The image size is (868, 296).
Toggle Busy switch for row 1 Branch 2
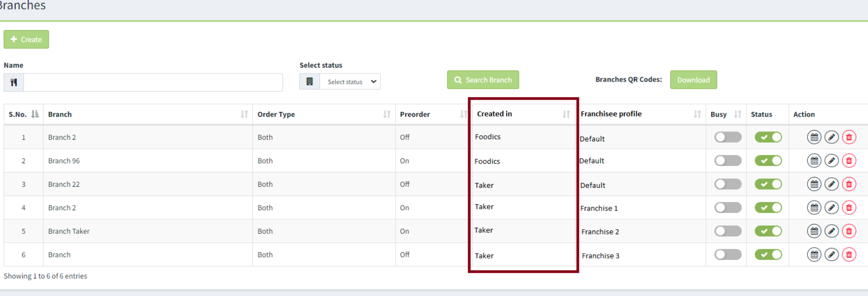pos(728,137)
